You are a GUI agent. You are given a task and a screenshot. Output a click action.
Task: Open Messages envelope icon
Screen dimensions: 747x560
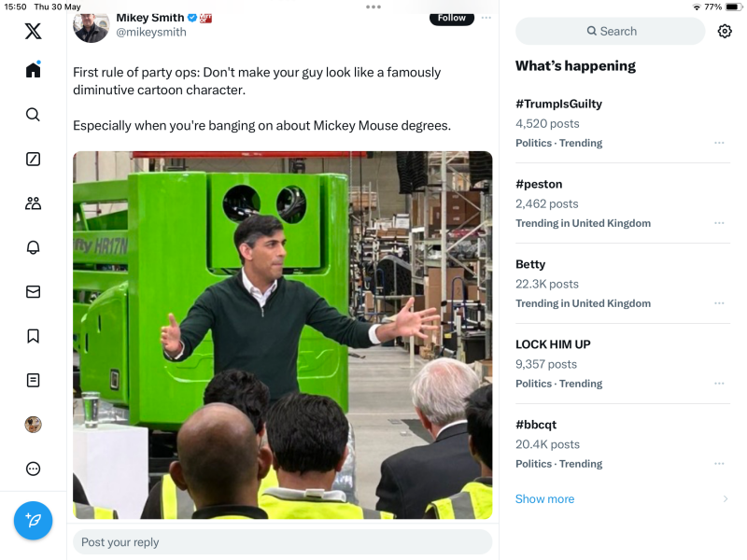[33, 292]
